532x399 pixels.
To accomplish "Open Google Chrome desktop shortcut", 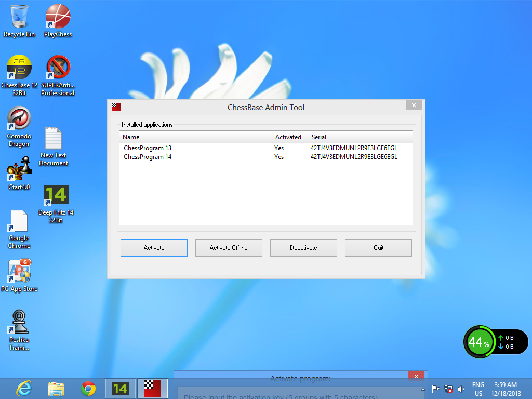I will [19, 229].
